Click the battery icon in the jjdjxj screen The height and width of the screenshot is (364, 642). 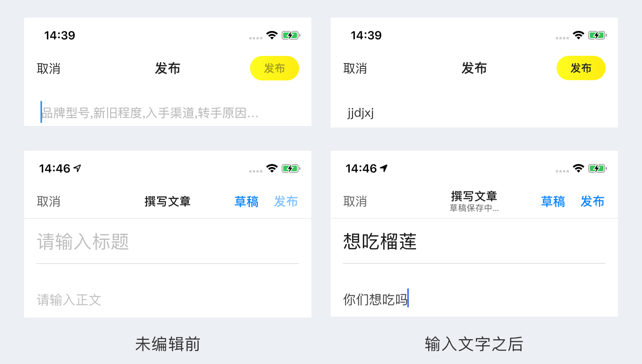pyautogui.click(x=597, y=35)
